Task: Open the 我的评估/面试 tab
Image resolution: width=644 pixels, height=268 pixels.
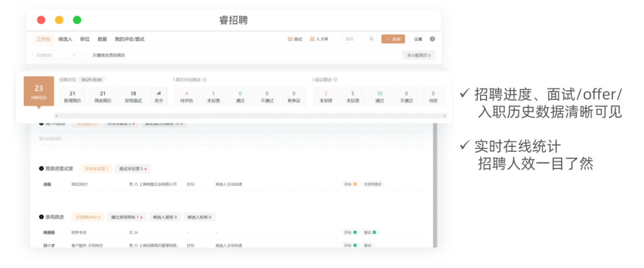Action: pos(129,39)
